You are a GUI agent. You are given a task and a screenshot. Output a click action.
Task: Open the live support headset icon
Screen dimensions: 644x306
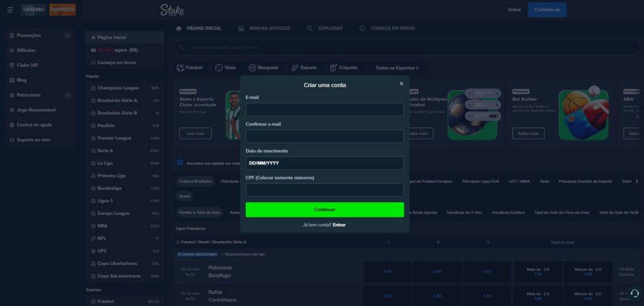(634, 293)
